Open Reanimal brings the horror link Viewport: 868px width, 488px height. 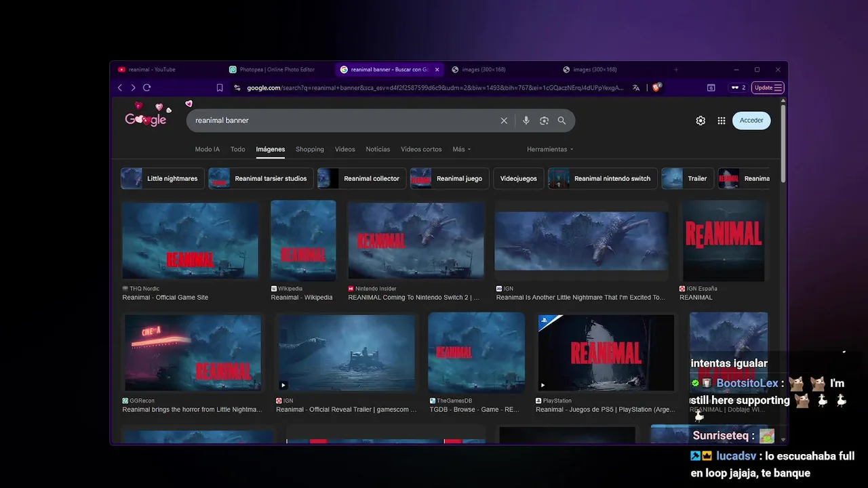(x=192, y=409)
